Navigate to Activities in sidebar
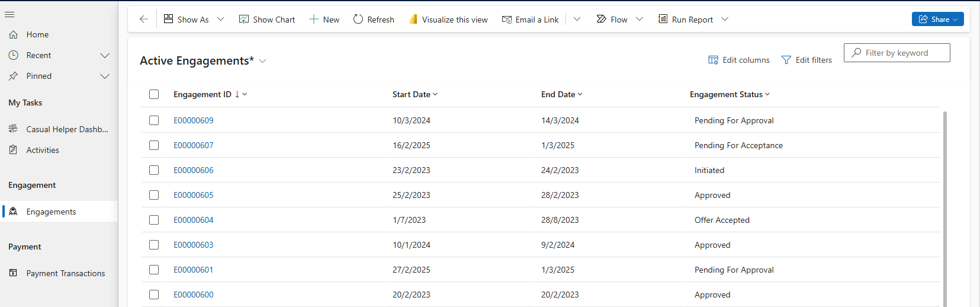980x307 pixels. pos(43,150)
